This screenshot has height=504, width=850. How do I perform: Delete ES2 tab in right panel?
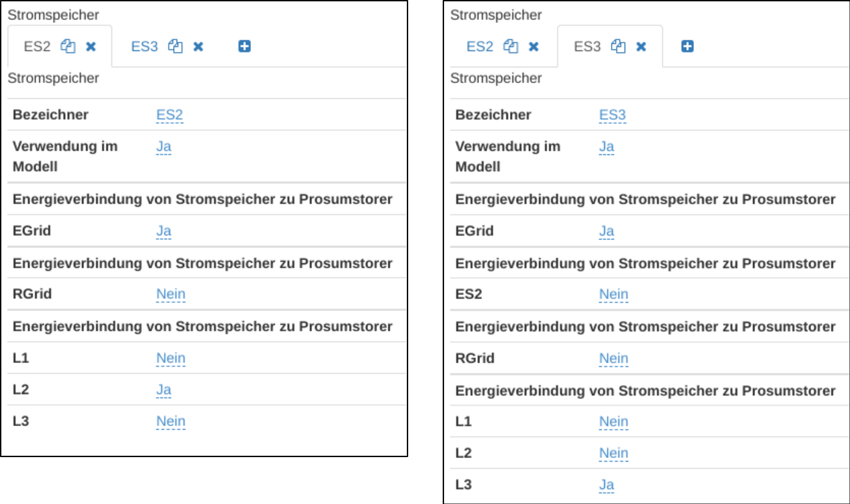click(x=533, y=46)
